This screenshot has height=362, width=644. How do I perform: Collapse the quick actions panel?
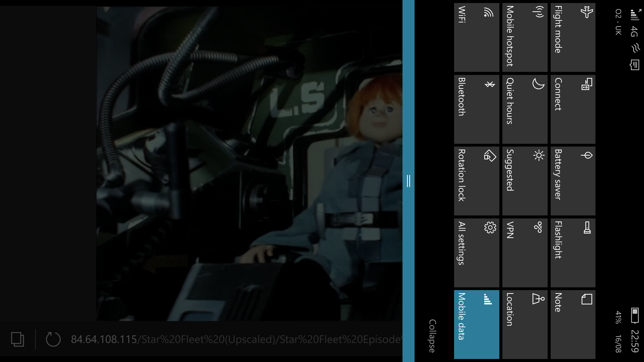coord(432,336)
